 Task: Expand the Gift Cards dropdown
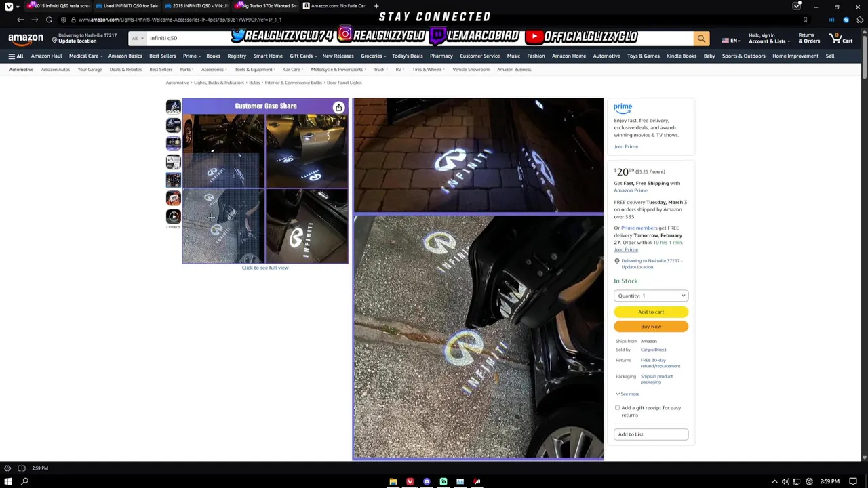(303, 56)
